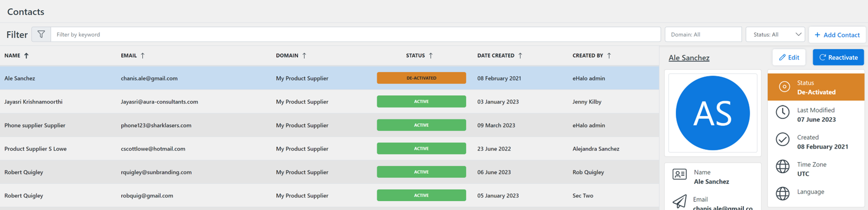The width and height of the screenshot is (868, 210).
Task: Click creator Rob Quigley
Action: [x=588, y=172]
